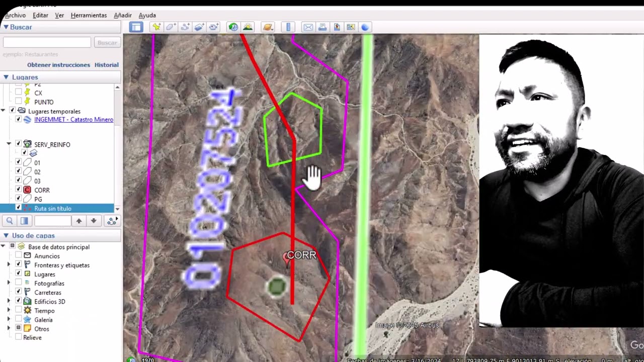Viewport: 644px width, 362px height.
Task: Expand the Otros layer node
Action: click(9, 329)
